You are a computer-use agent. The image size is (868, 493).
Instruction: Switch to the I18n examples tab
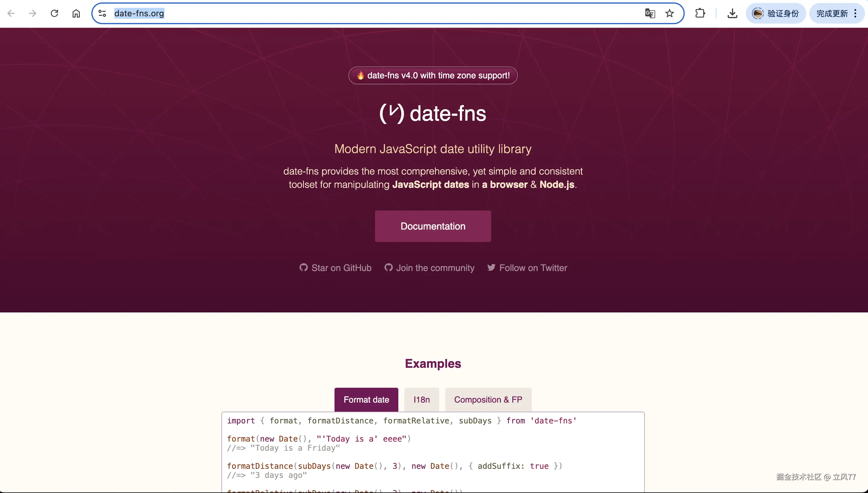tap(422, 400)
